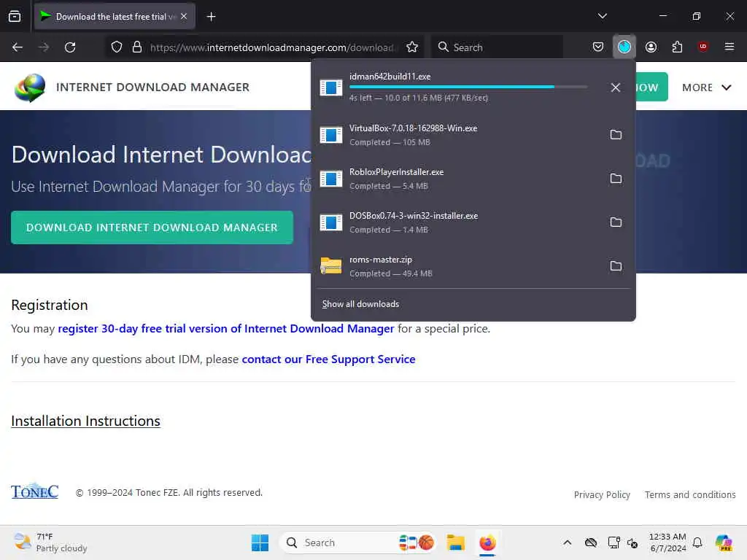The height and width of the screenshot is (560, 747).
Task: Open the Privacy Policy footer link
Action: click(602, 495)
